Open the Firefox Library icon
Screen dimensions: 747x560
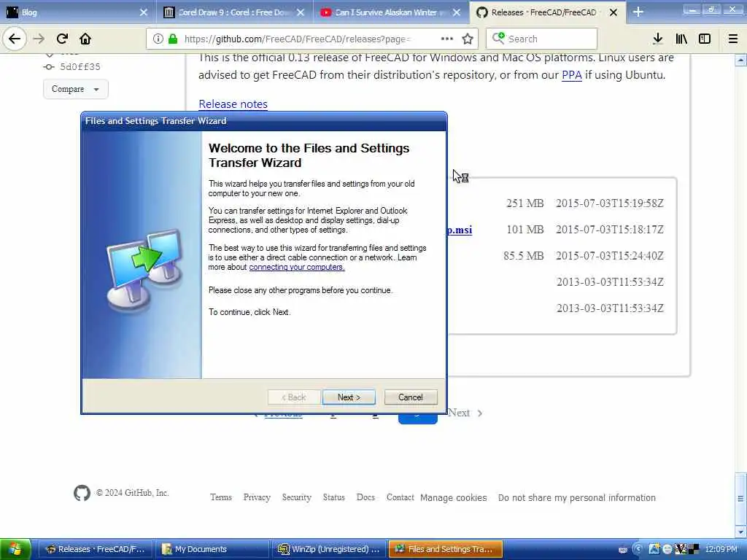(681, 39)
